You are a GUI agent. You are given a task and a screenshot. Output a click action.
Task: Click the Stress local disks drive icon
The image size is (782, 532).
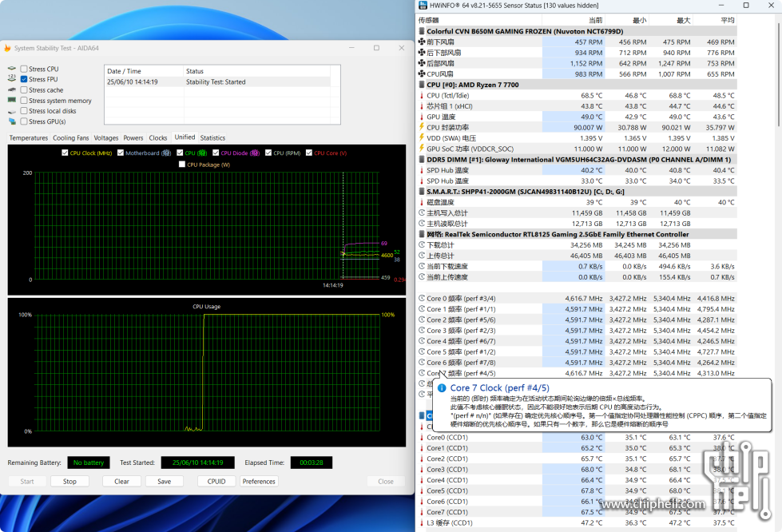(12, 111)
